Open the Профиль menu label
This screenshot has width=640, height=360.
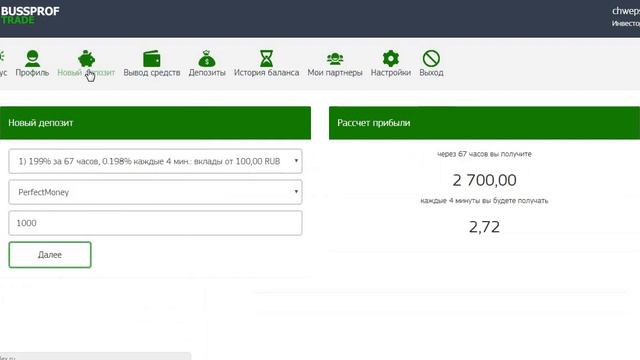[32, 73]
